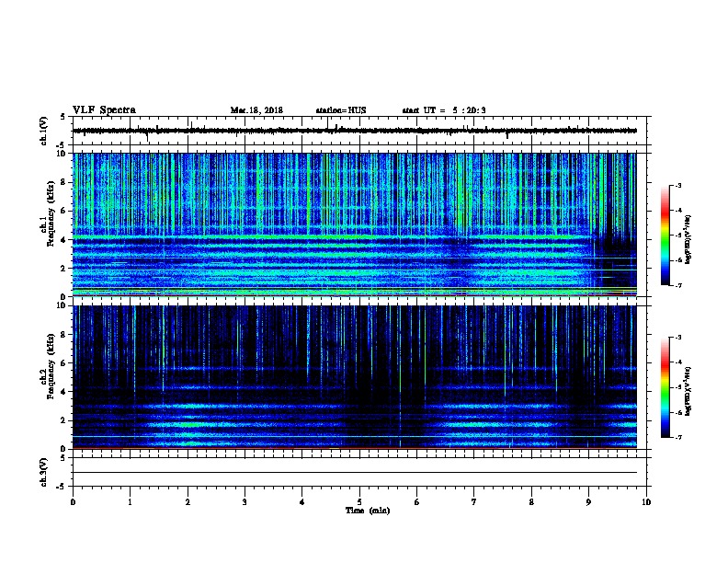The width and height of the screenshot is (728, 563).
Task: Click the ch.1 "Frequency (kHz)" axis label
Action: (51, 213)
